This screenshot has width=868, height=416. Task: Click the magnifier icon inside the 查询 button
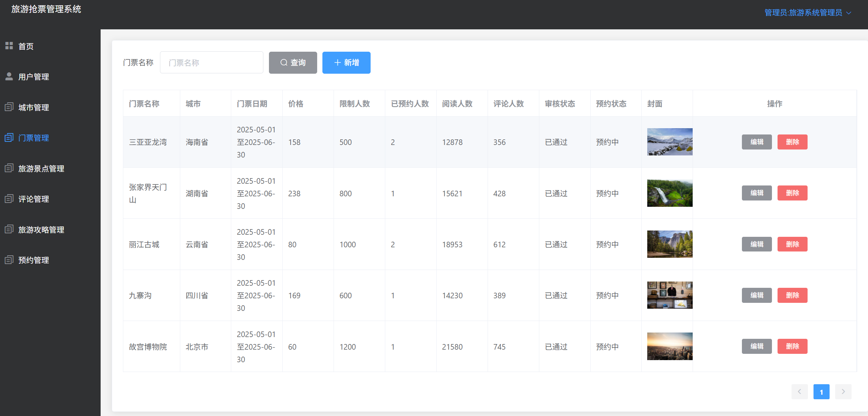(x=284, y=63)
